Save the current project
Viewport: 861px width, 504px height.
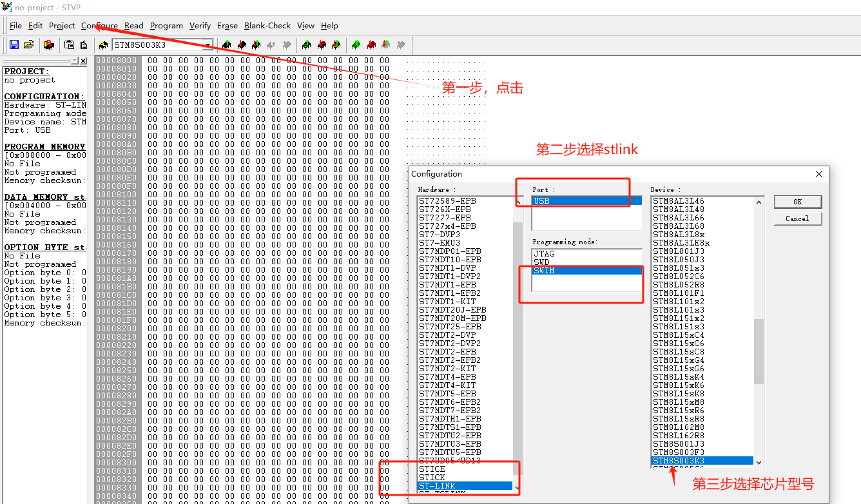13,44
